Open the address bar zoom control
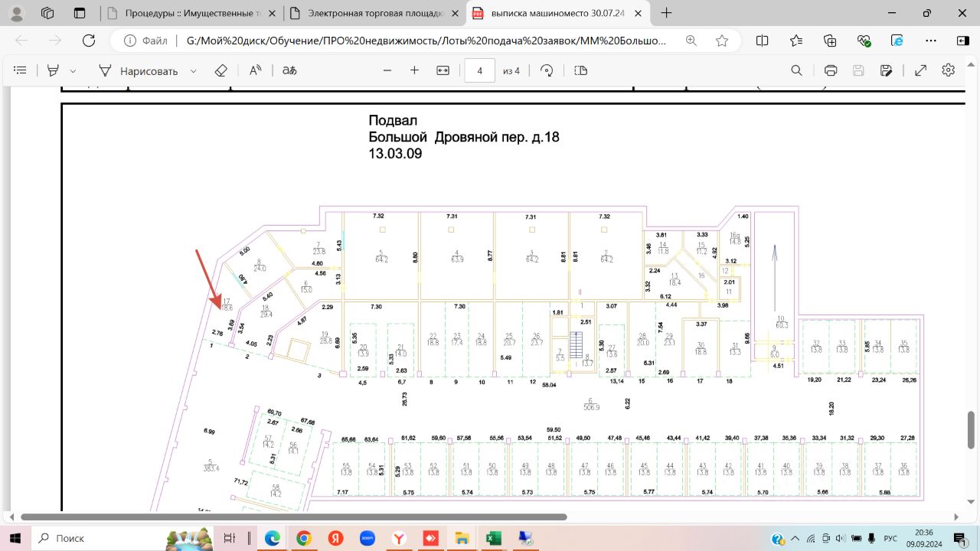 [691, 41]
